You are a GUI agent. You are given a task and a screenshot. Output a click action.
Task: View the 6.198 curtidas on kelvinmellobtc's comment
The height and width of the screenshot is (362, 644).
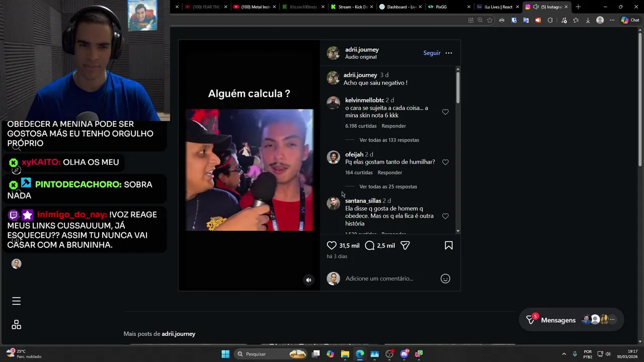tap(361, 126)
